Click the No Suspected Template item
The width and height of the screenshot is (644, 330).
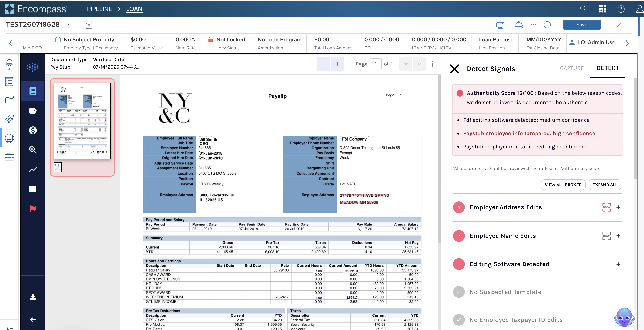tap(505, 292)
